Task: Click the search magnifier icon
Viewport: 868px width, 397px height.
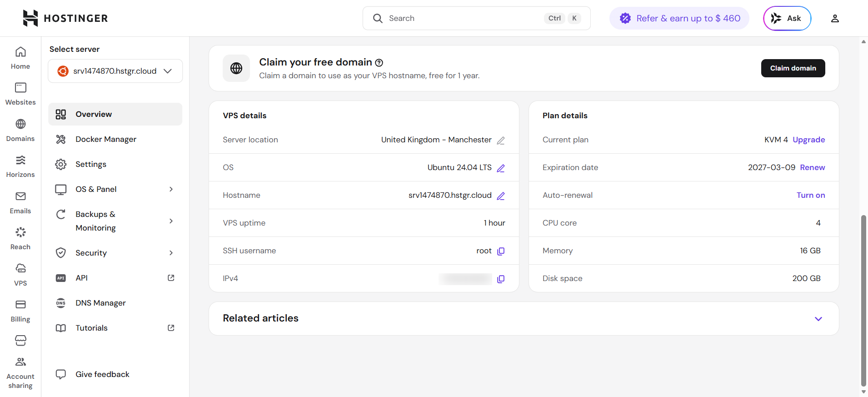Action: click(378, 18)
